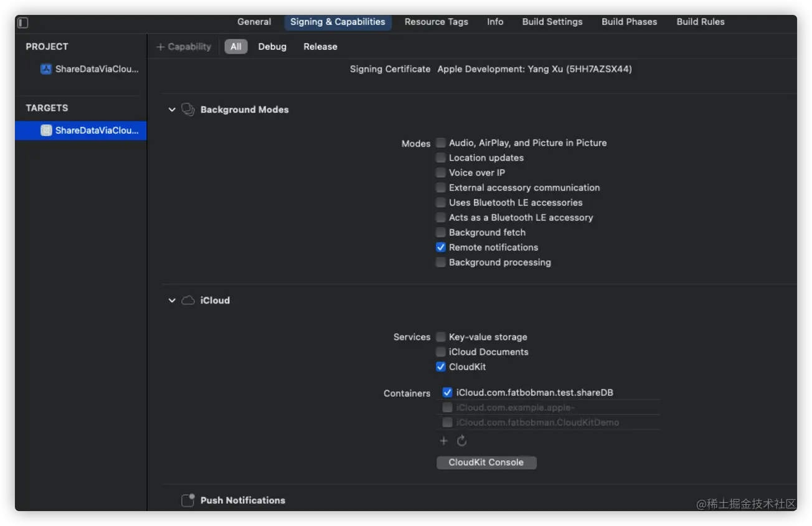Switch to the Build Rules tab

(701, 22)
